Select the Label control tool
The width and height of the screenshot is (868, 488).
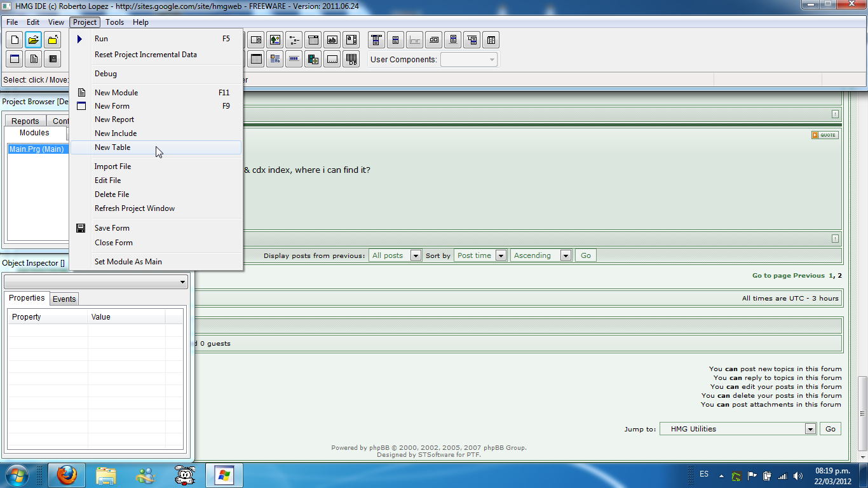[332, 39]
